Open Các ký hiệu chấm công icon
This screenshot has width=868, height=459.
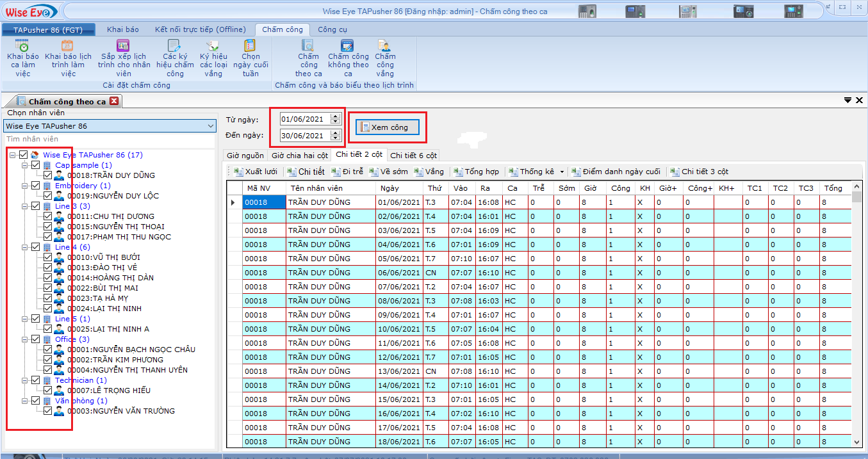pos(174,46)
